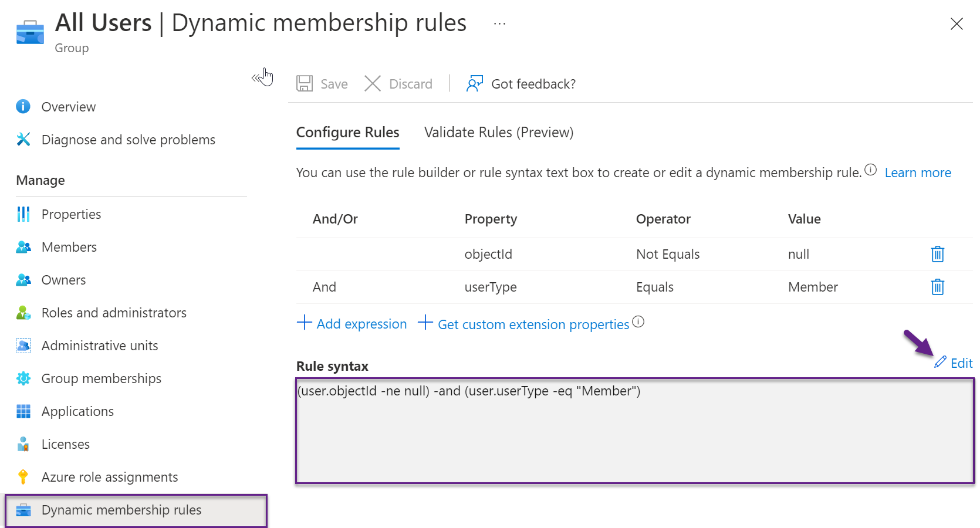Switch to Validate Rules (Preview) tab
Image resolution: width=980 pixels, height=528 pixels.
pos(499,133)
